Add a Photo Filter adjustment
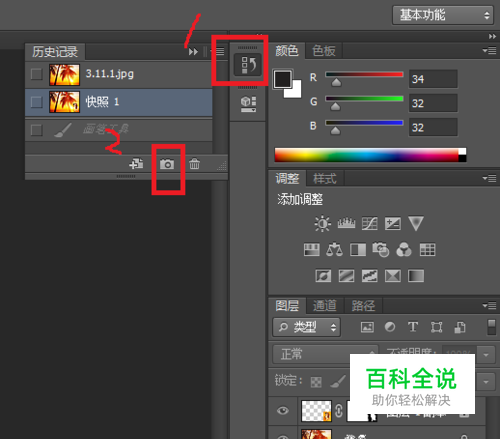The height and width of the screenshot is (439, 500). [x=381, y=250]
